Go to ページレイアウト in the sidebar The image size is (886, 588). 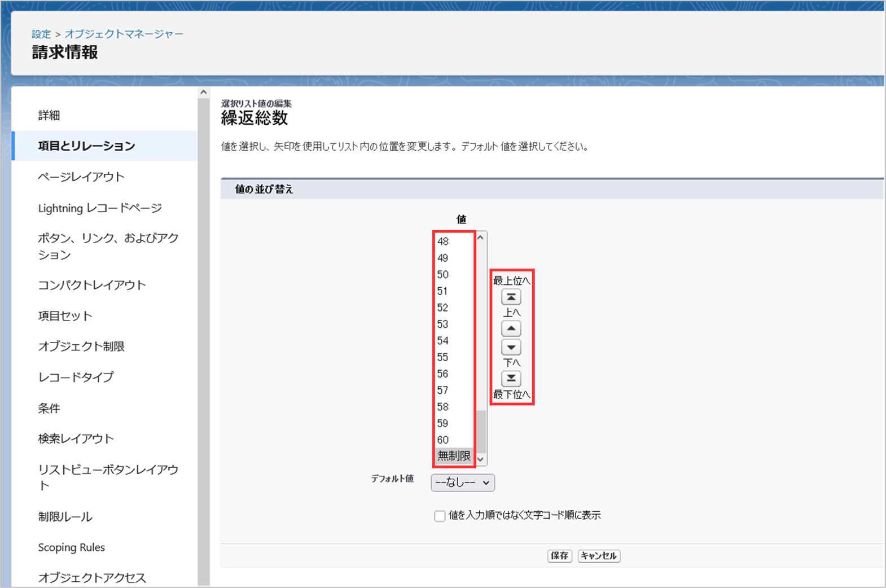pos(81,177)
